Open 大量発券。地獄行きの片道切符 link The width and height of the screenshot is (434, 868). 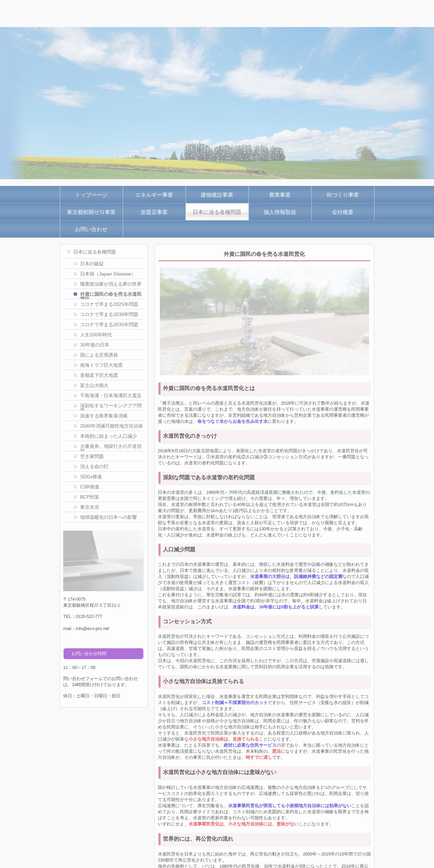104,446
